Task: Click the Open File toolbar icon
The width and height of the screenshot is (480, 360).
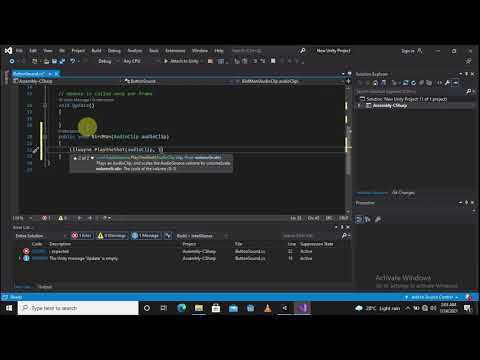Action: click(x=46, y=61)
